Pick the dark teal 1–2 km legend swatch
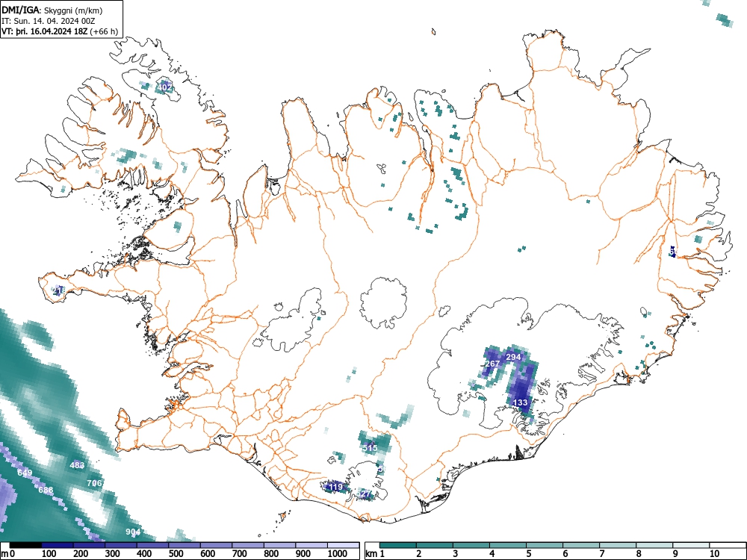747x560 pixels. [x=398, y=545]
